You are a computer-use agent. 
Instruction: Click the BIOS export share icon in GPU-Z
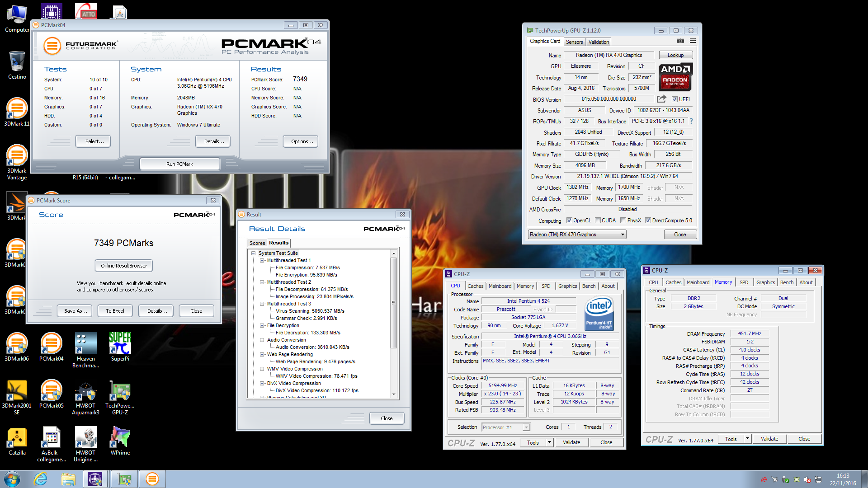click(661, 99)
